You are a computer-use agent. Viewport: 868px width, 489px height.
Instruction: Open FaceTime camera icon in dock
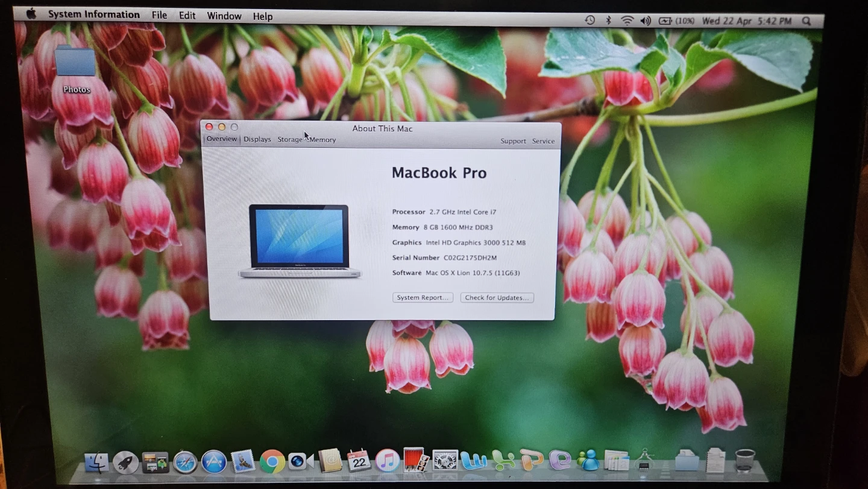[x=301, y=462]
